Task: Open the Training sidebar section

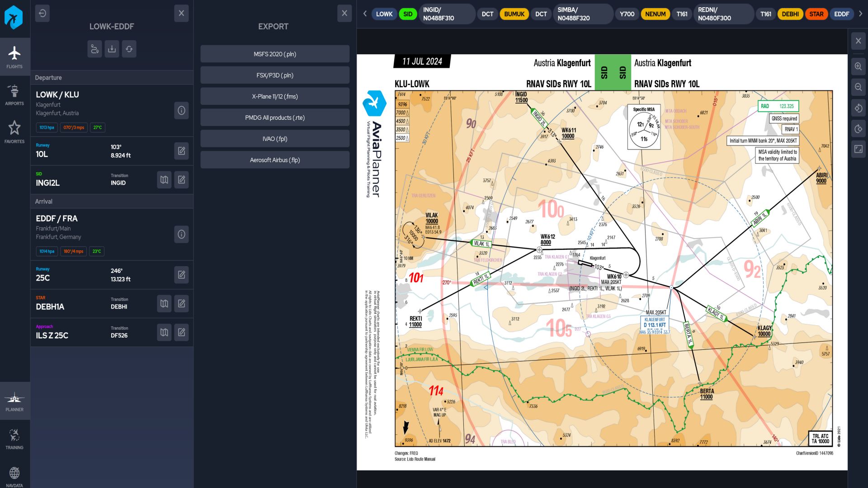Action: (x=14, y=439)
